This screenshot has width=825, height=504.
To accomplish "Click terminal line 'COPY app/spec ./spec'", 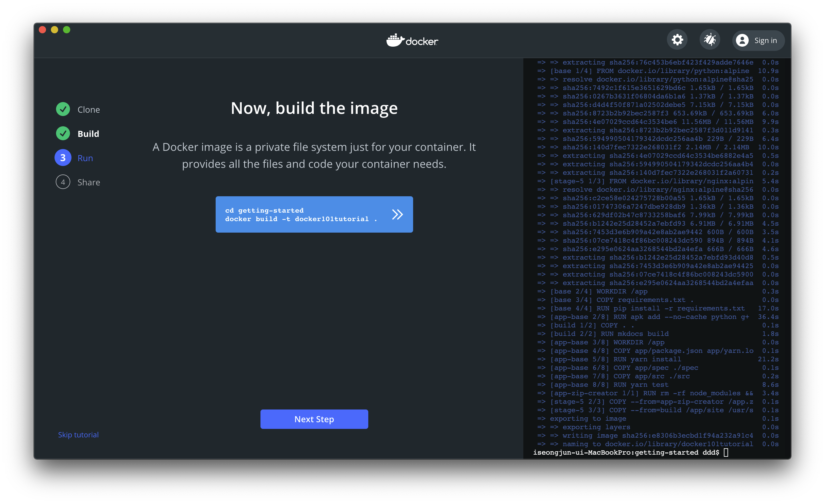I will (658, 368).
